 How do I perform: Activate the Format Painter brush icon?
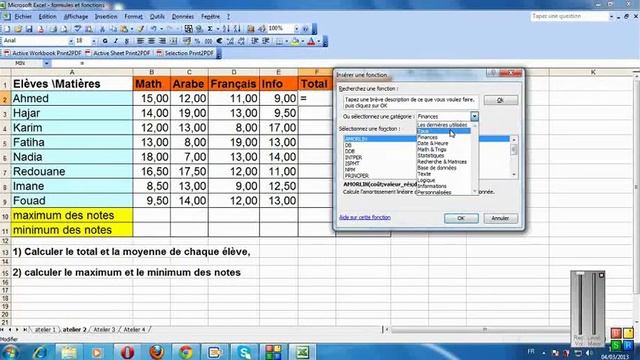pos(141,29)
